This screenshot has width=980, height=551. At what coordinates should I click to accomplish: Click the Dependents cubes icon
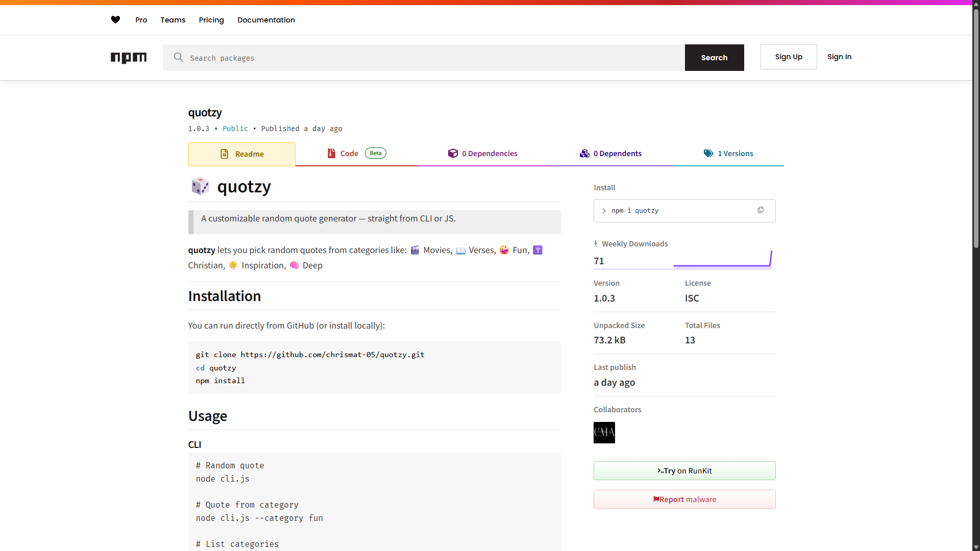click(584, 154)
